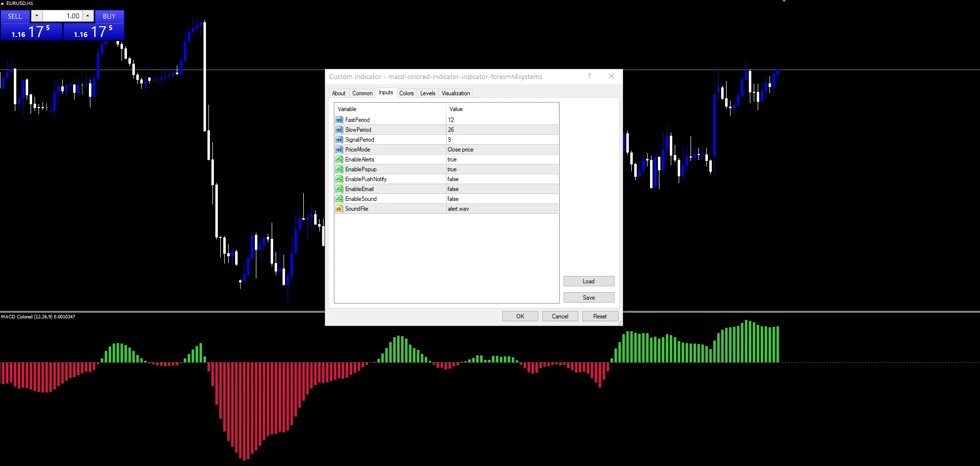Click the EnableSound variable name
The image size is (980, 466).
(x=361, y=199)
